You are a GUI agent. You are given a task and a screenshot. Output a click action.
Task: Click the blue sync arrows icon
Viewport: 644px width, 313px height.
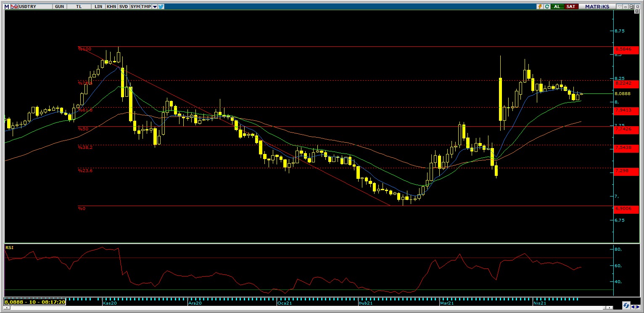click(626, 305)
